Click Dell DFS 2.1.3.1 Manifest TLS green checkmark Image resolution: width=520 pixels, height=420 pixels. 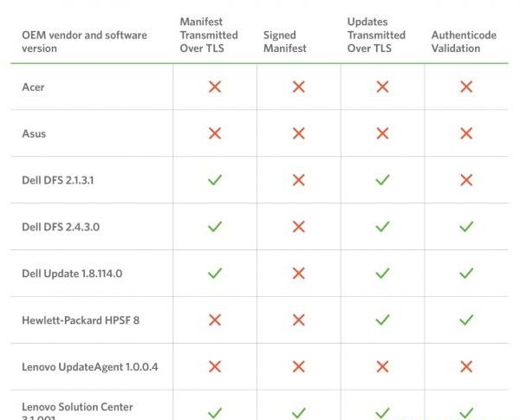point(215,180)
